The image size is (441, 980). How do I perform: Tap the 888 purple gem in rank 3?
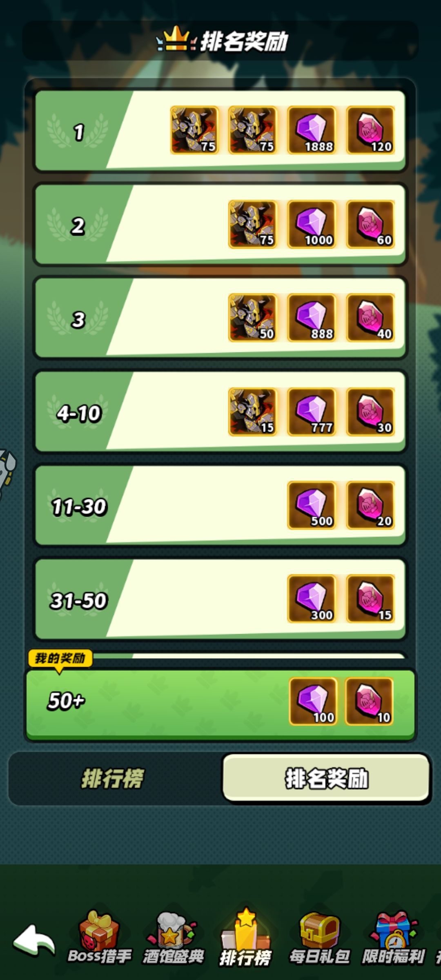point(312,318)
